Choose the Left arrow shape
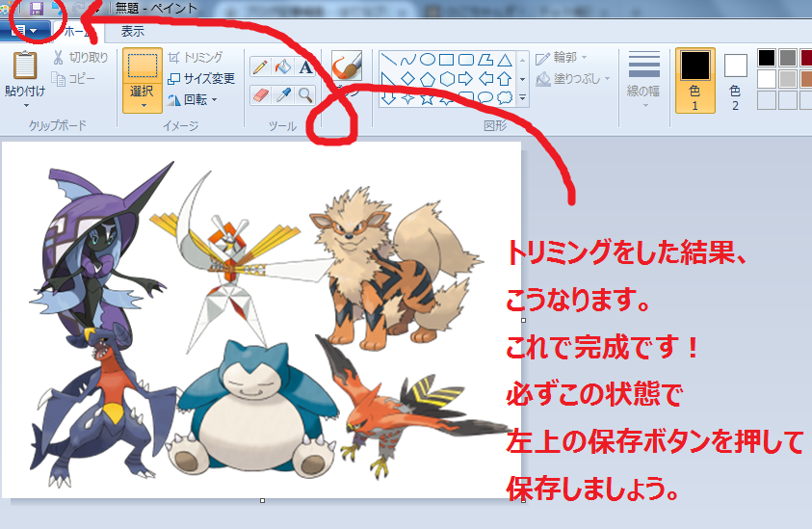Screen dimensions: 812x529 [485, 79]
